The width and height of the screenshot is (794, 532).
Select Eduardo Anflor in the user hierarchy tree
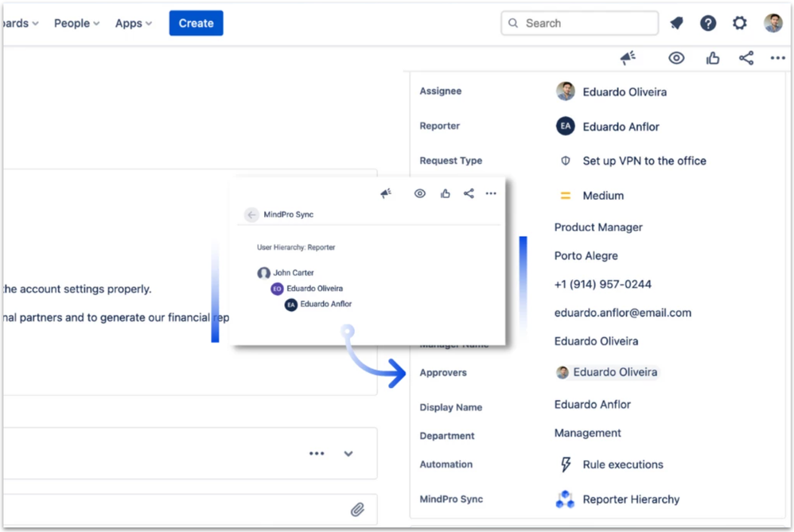tap(325, 305)
